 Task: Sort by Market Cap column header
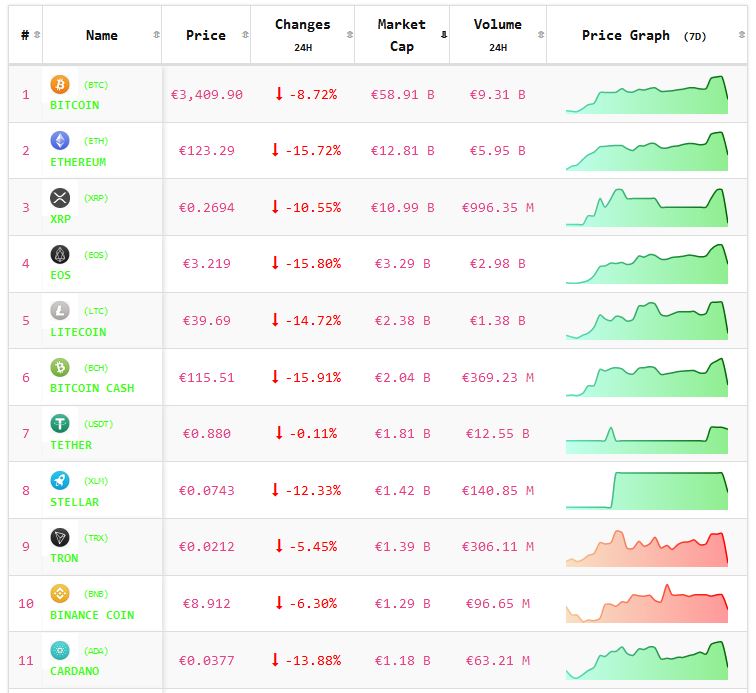click(x=401, y=35)
